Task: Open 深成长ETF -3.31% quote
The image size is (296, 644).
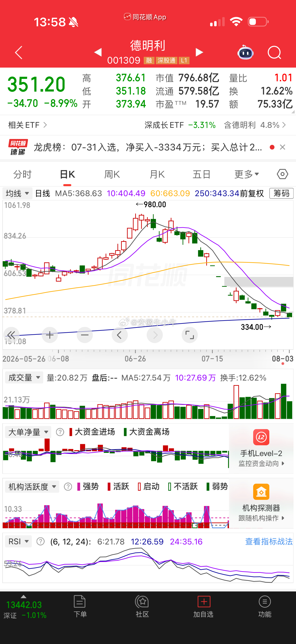Action: click(x=180, y=125)
